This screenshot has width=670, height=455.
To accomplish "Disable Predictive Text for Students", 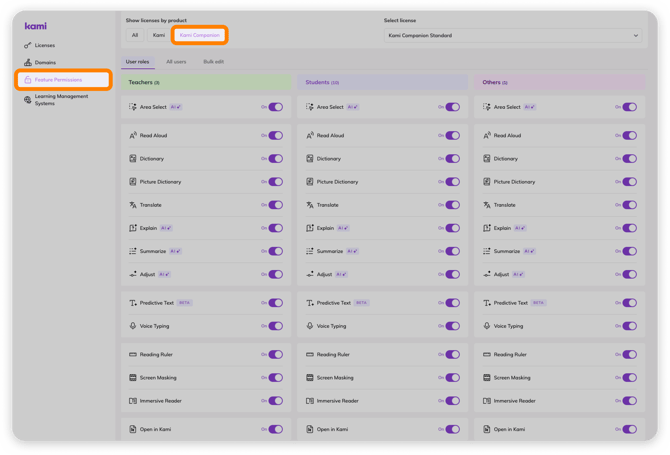I will [453, 303].
